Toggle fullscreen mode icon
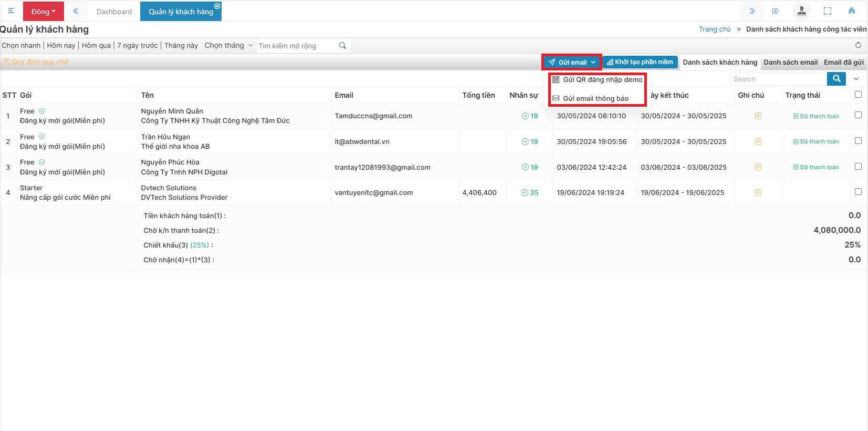868x431 pixels. click(828, 11)
